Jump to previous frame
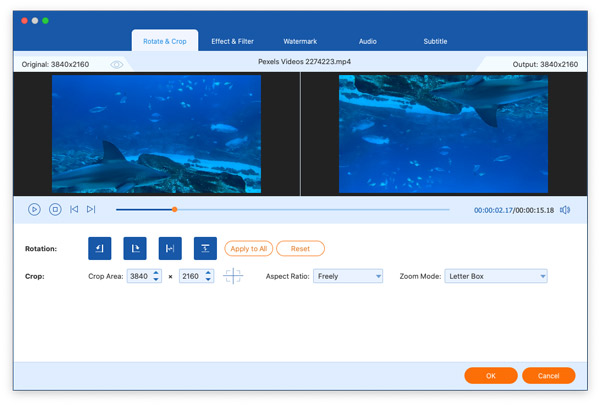 pos(74,209)
